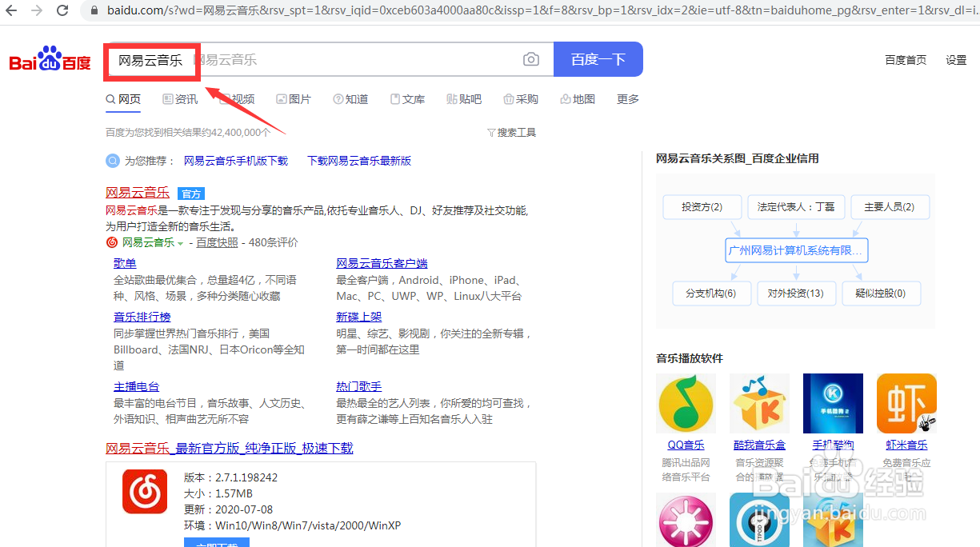Image resolution: width=980 pixels, height=547 pixels.
Task: Click the 虾米音乐 app icon
Action: pos(906,404)
